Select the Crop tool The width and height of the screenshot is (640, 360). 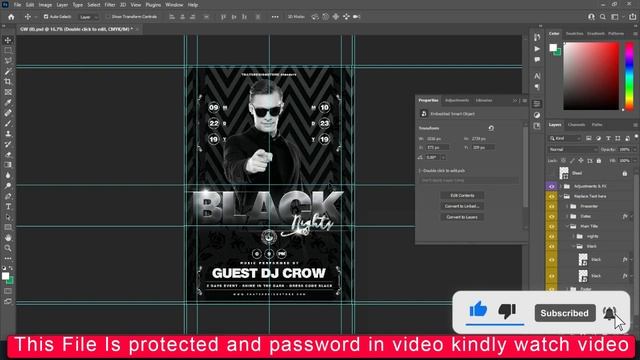coord(8,82)
